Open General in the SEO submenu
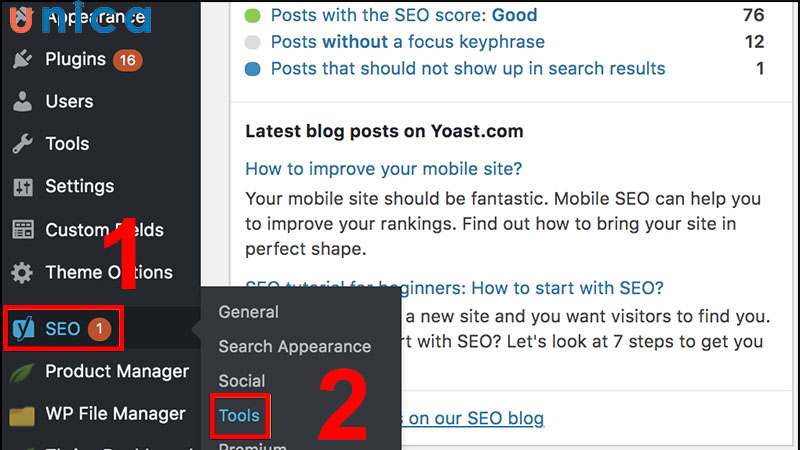The height and width of the screenshot is (450, 800). pyautogui.click(x=248, y=312)
